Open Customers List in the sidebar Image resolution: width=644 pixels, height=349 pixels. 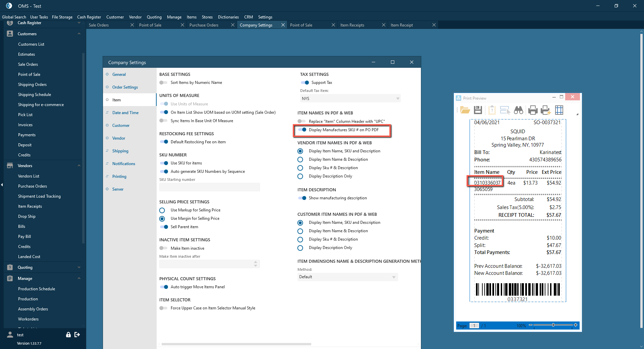(x=31, y=44)
